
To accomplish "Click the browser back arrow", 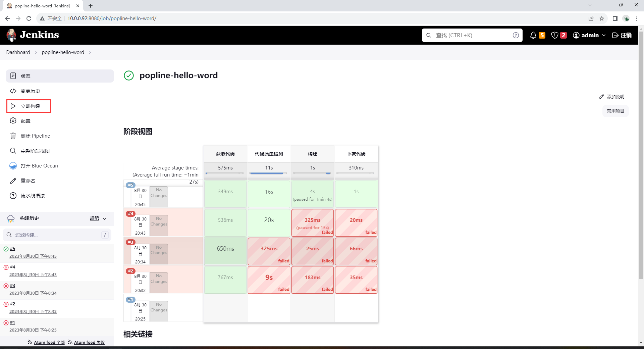I will tap(7, 18).
